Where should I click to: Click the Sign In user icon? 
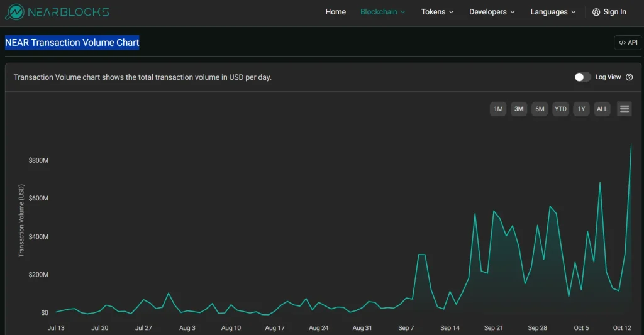coord(596,12)
